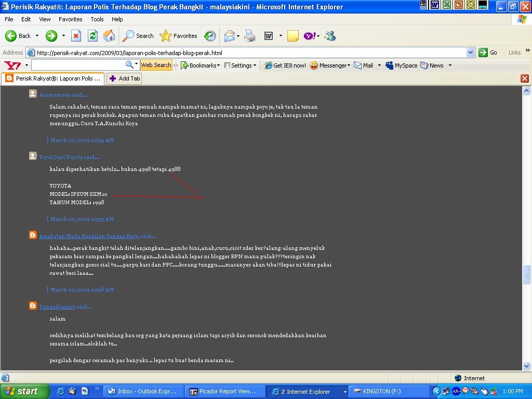Open the Tools menu

point(97,19)
